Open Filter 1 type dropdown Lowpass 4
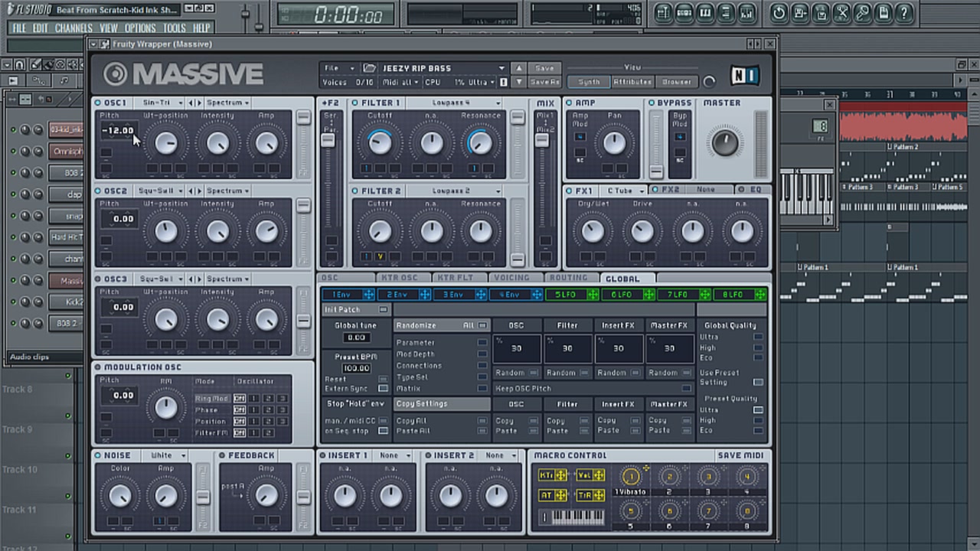 click(454, 103)
